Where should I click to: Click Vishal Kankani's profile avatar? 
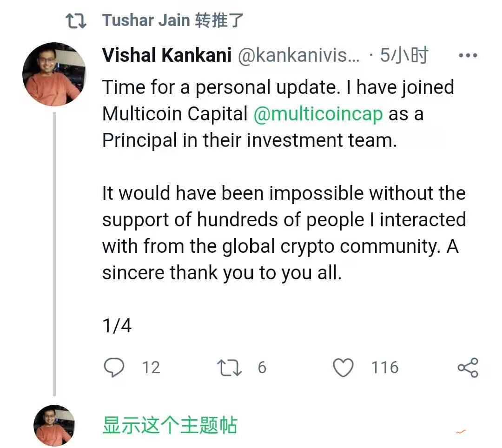[x=54, y=74]
